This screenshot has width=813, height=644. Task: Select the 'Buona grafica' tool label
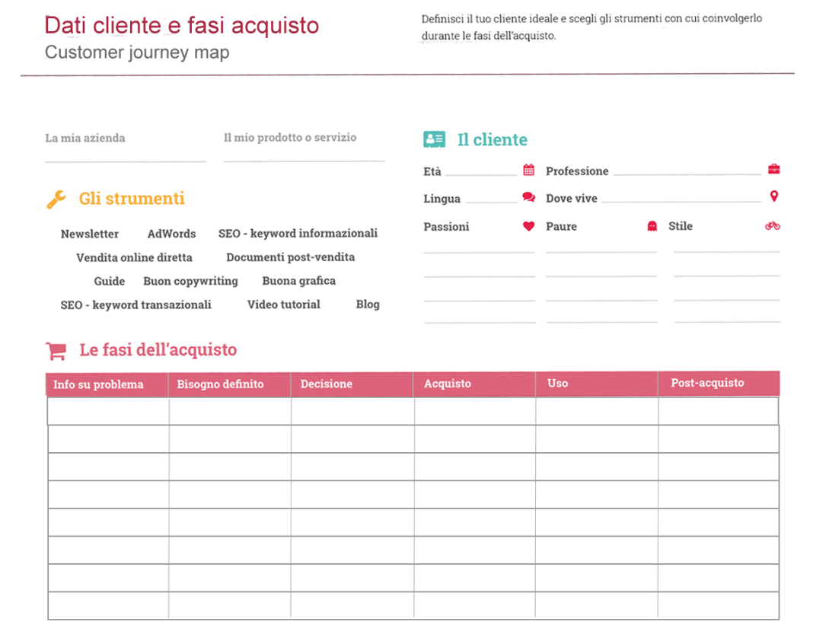[x=298, y=281]
